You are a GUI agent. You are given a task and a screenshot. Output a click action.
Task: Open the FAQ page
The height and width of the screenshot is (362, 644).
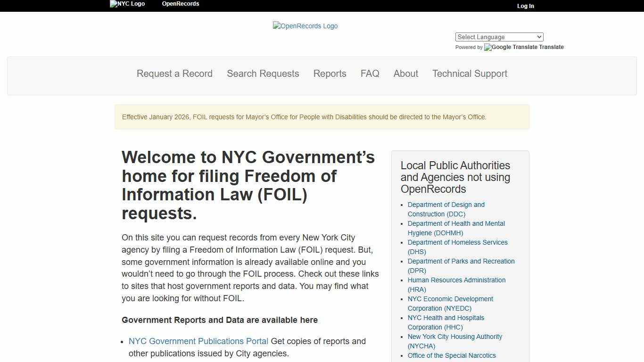pos(370,74)
